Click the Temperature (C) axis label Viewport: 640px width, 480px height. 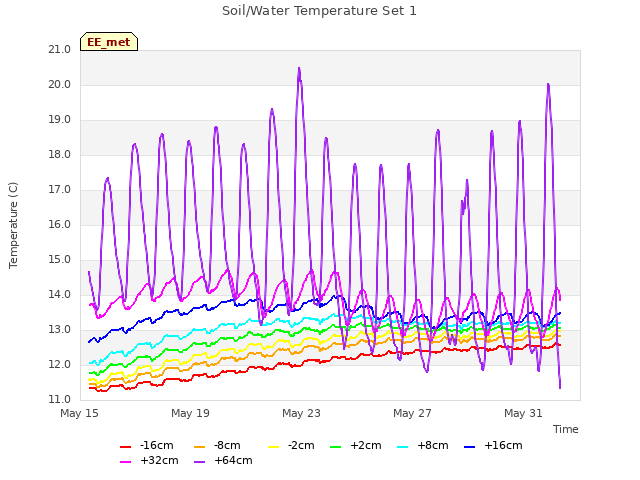point(13,225)
